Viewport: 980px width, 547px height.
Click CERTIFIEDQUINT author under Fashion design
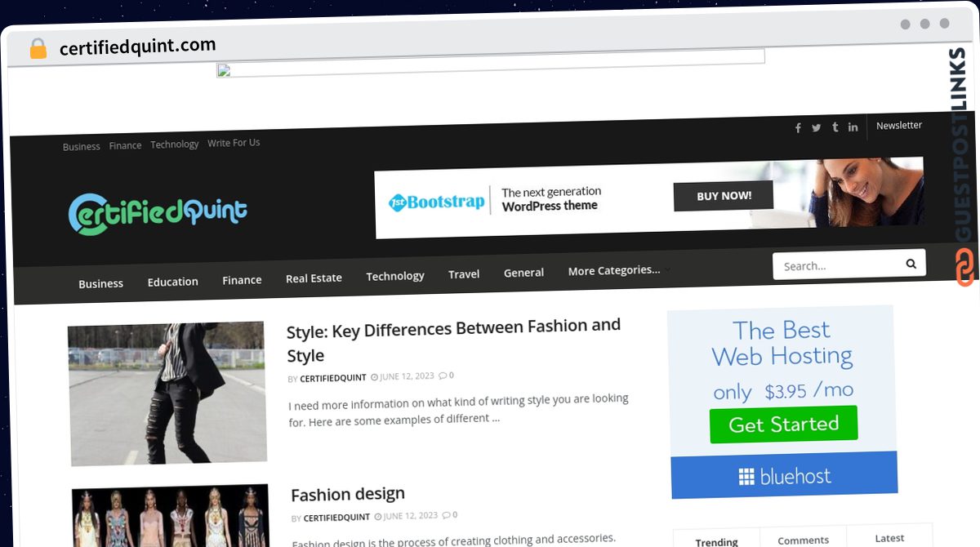pyautogui.click(x=336, y=518)
